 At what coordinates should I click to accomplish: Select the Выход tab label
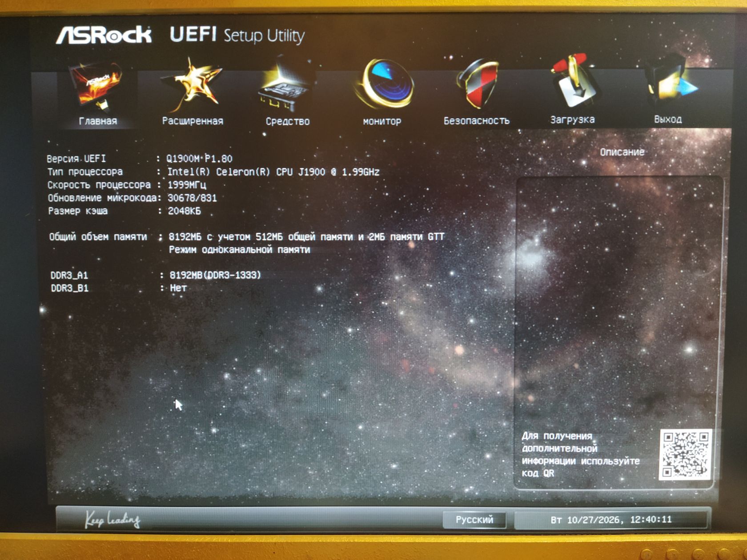(668, 119)
